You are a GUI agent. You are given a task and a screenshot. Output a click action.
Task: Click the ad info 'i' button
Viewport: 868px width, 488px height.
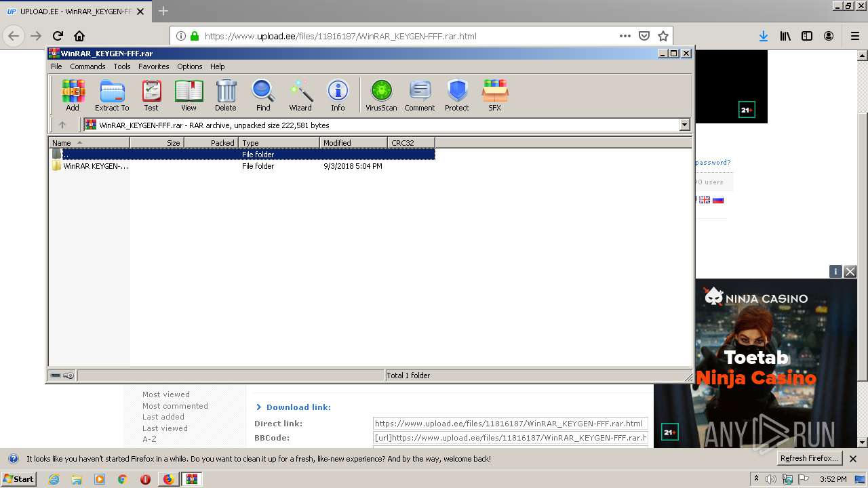(x=835, y=271)
